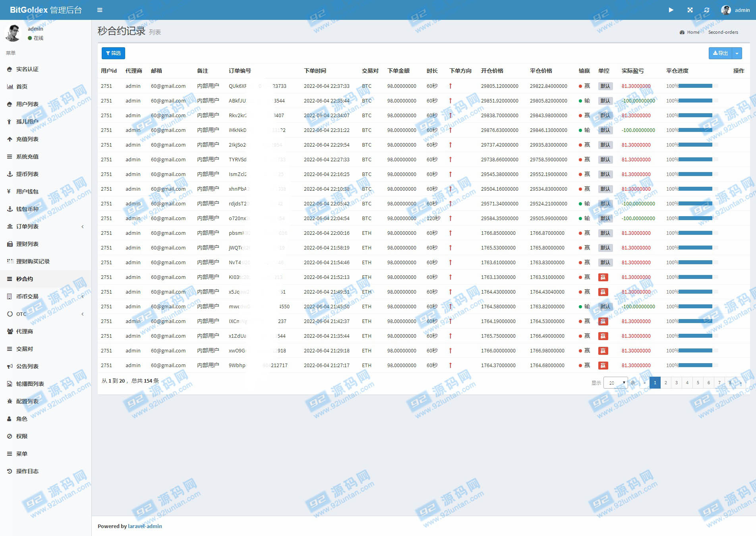Open 代理商 in the sidebar

[46, 331]
